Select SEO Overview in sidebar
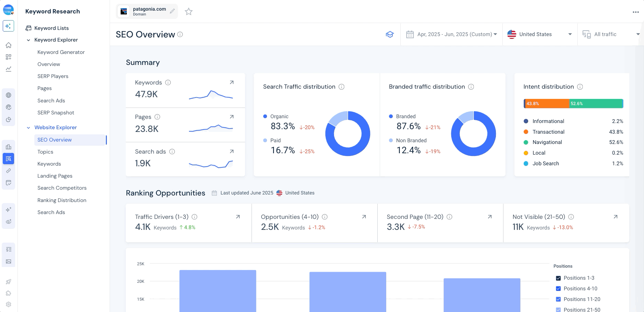Viewport: 644px width, 312px height. (x=70, y=140)
